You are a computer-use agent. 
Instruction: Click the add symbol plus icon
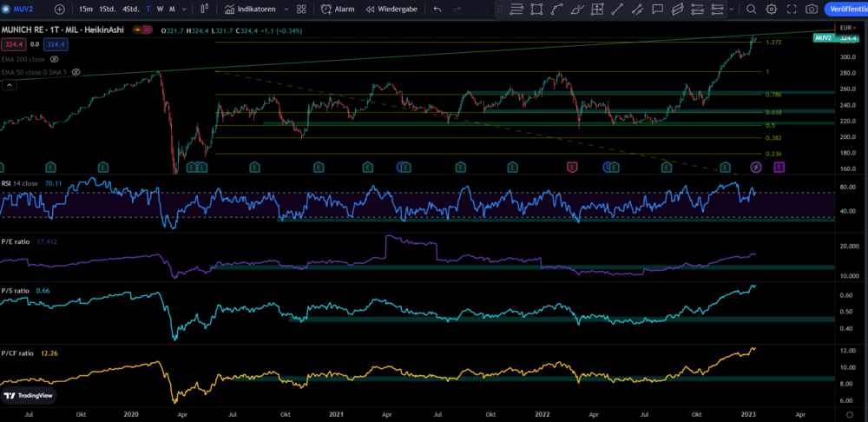tap(59, 10)
